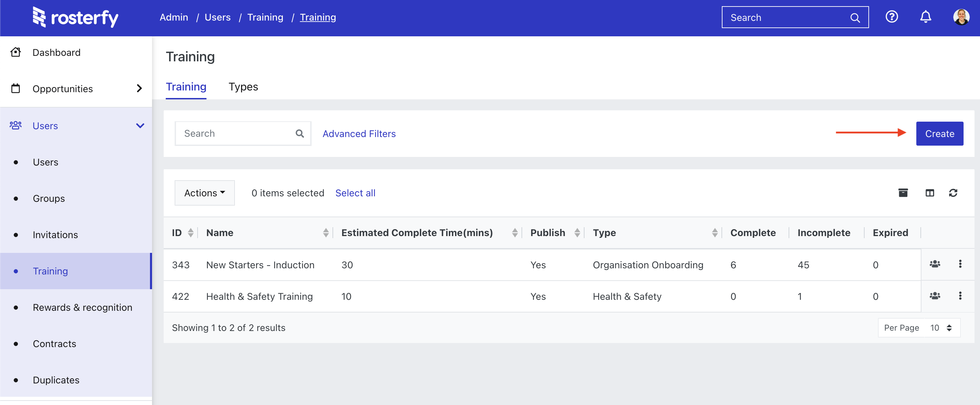The image size is (980, 405).
Task: Open the Actions dropdown
Action: coord(204,193)
